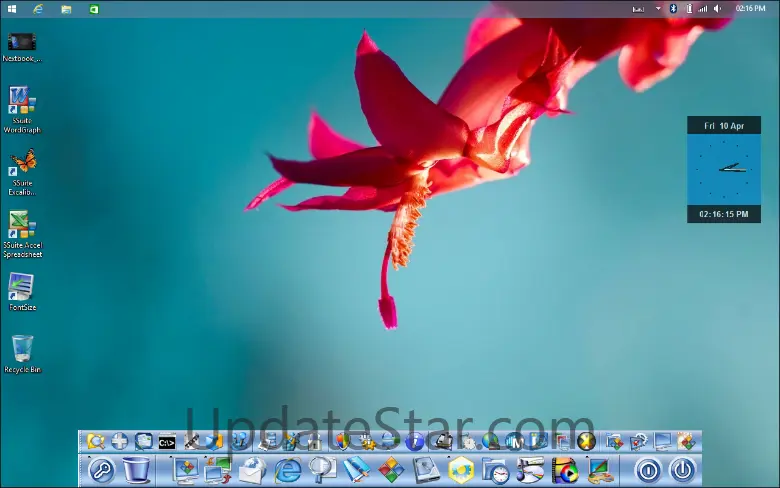
Task: Open the globe with laptop icon
Action: (490, 441)
